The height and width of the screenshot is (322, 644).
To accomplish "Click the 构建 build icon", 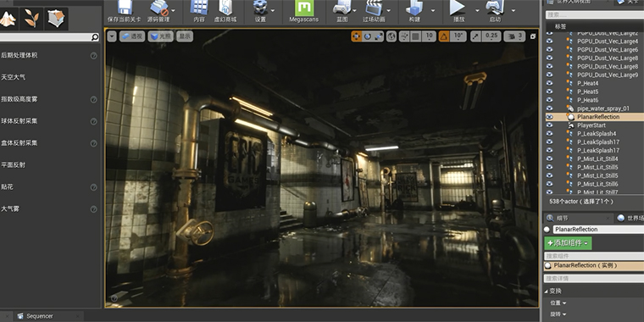I will 414,7.
